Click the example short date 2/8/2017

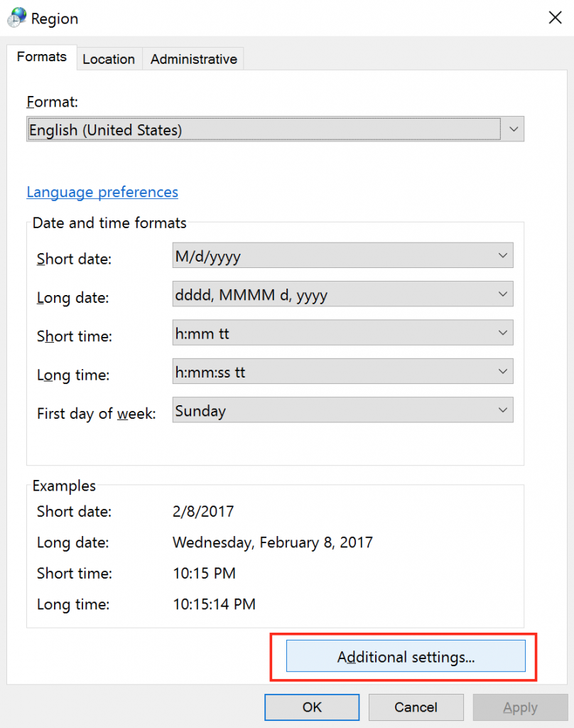click(x=203, y=511)
